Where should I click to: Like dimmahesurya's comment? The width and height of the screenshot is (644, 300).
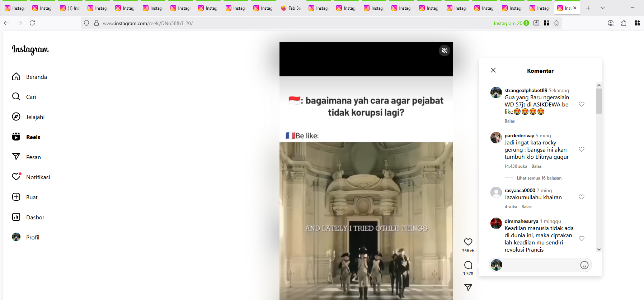582,239
